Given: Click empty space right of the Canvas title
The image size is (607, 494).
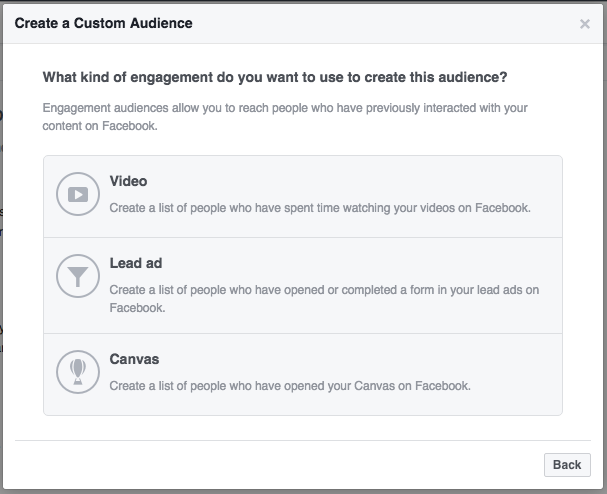Looking at the screenshot, I should tap(350, 359).
